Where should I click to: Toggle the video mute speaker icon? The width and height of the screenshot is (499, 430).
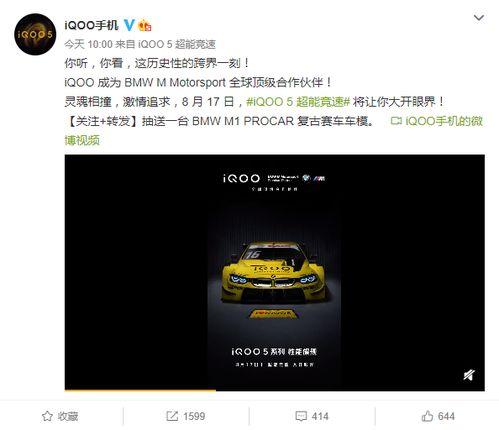click(x=469, y=375)
